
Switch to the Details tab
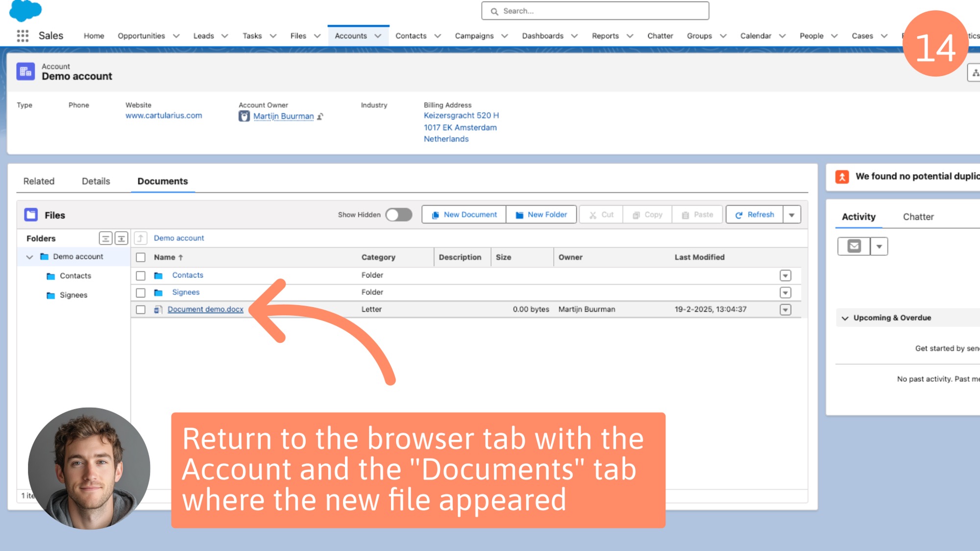tap(96, 181)
